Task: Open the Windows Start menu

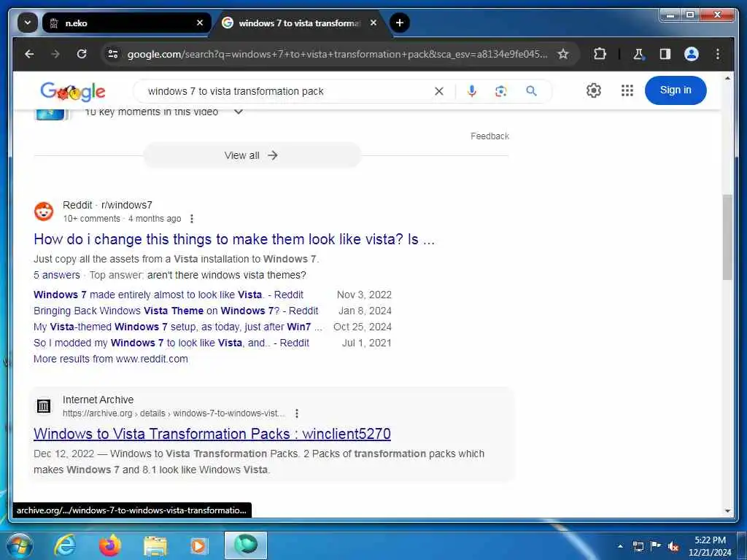Action: (x=20, y=545)
